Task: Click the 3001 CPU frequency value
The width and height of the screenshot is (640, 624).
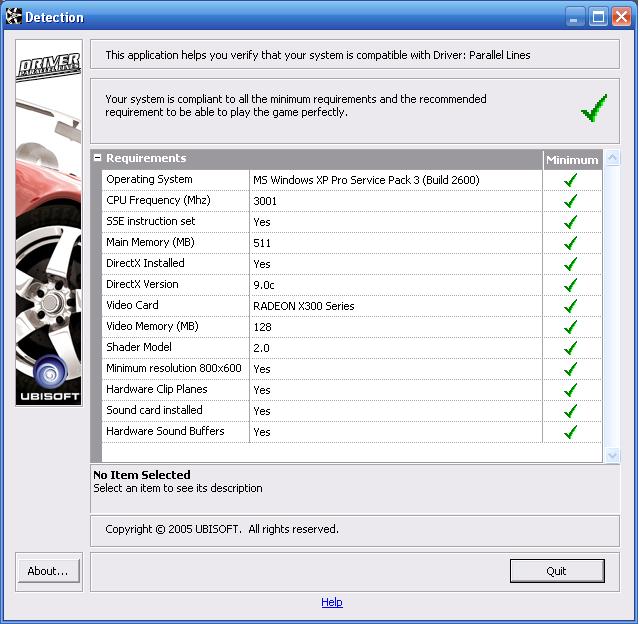Action: (x=265, y=201)
